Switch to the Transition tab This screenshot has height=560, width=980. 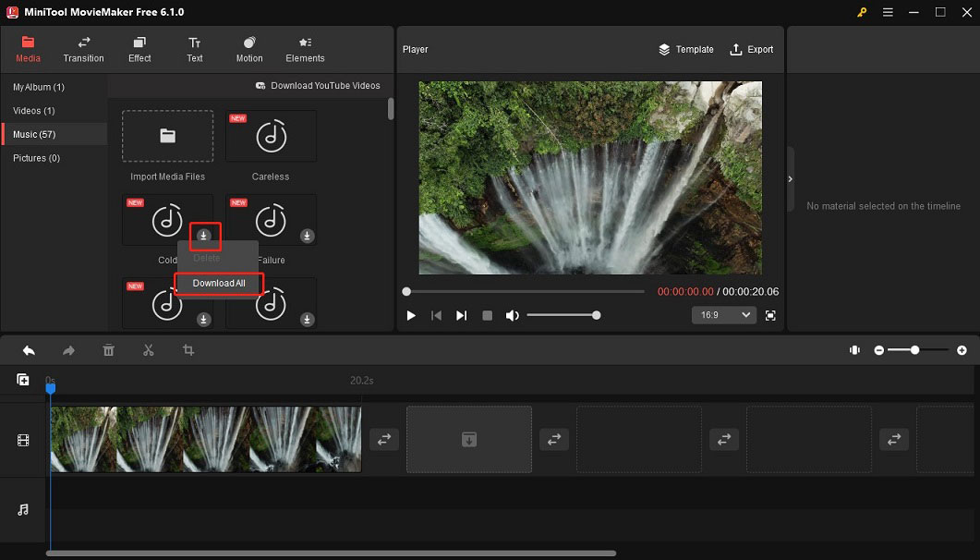tap(83, 49)
